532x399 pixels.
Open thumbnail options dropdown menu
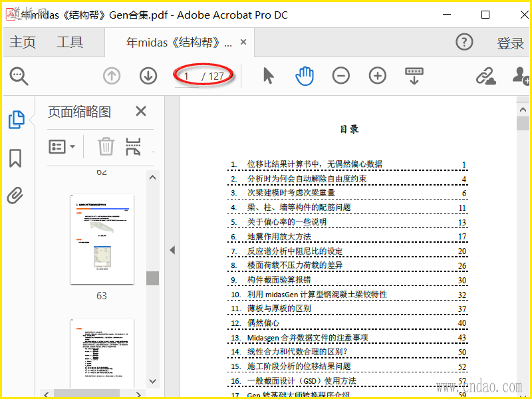(x=62, y=146)
